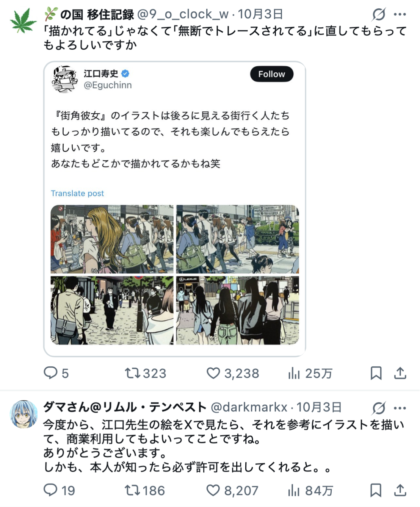Follow 江口寿史 with the Follow button
Image resolution: width=420 pixels, height=507 pixels.
pyautogui.click(x=272, y=74)
